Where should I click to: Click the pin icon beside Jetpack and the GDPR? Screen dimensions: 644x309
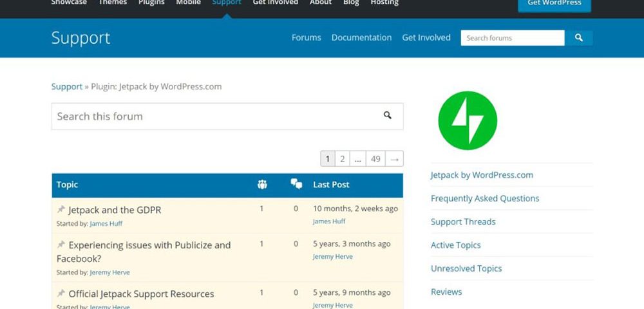tap(61, 210)
